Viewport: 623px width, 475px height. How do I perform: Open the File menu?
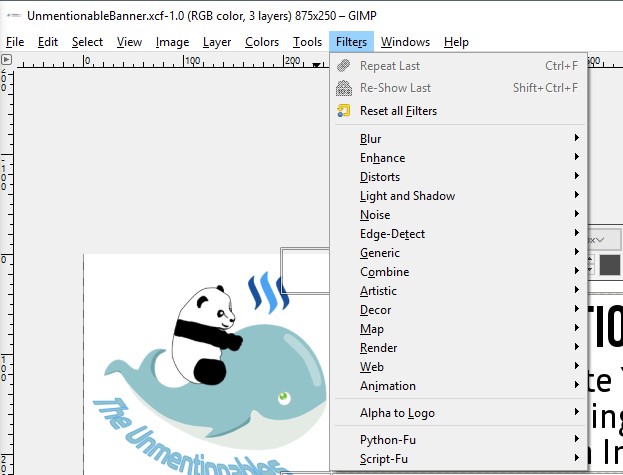pos(15,42)
